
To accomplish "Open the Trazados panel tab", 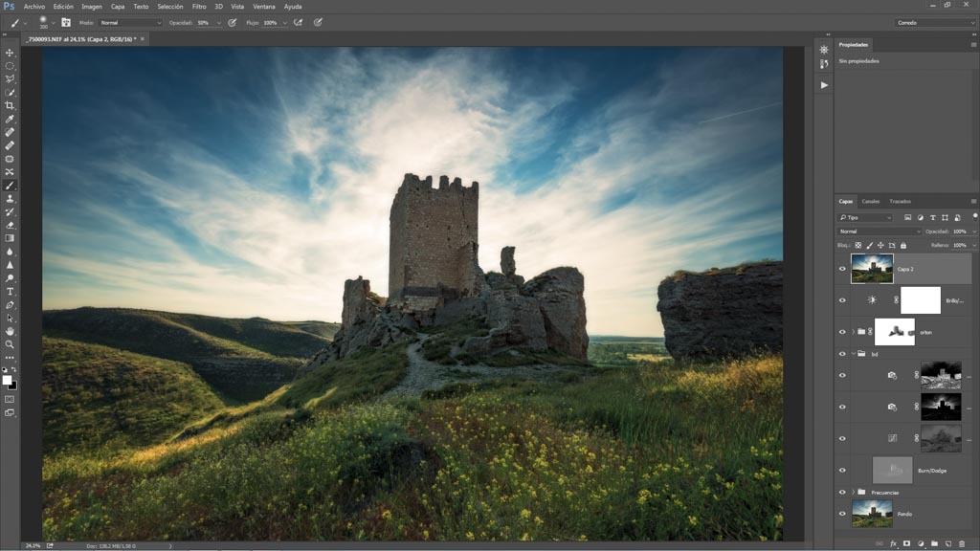I will [x=900, y=201].
